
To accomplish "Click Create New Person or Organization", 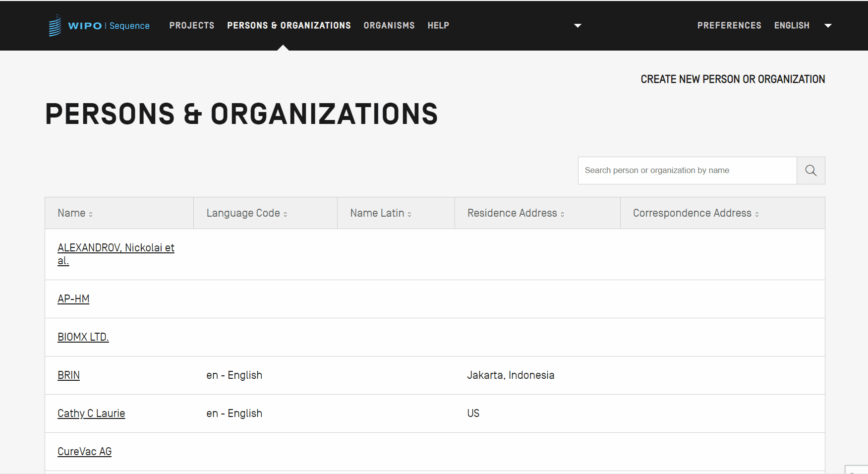I will point(732,79).
